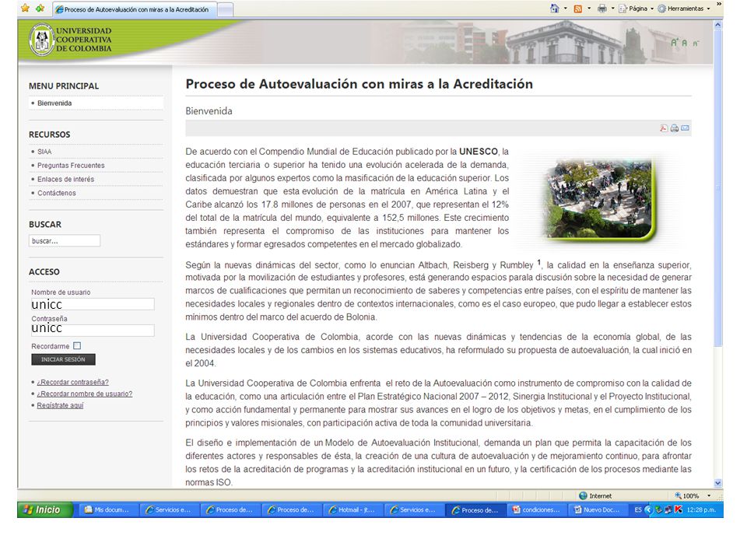This screenshot has height=560, width=747.
Task: Click the ¿Recordar contraseña? link
Action: click(73, 382)
